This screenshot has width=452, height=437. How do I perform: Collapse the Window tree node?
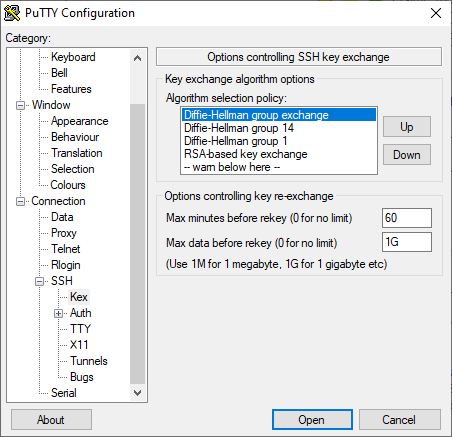coord(20,106)
